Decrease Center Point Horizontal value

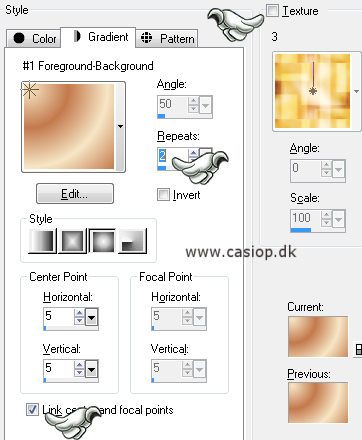[x=79, y=321]
